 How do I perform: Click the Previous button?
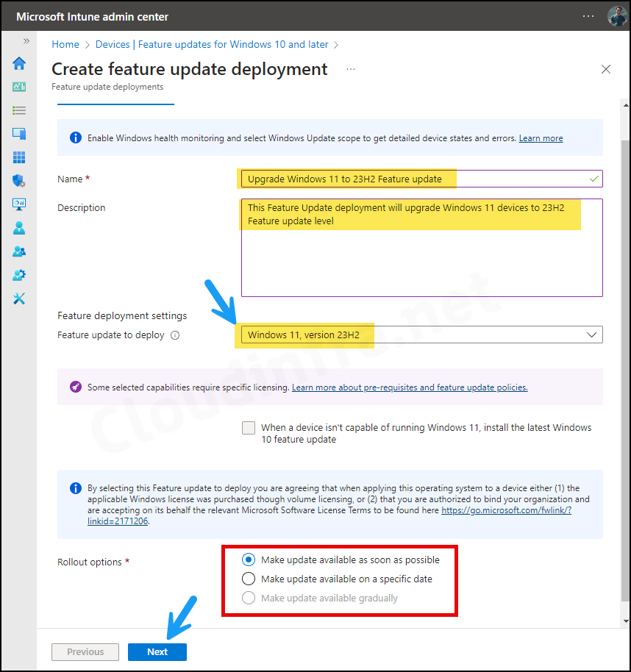click(x=85, y=652)
